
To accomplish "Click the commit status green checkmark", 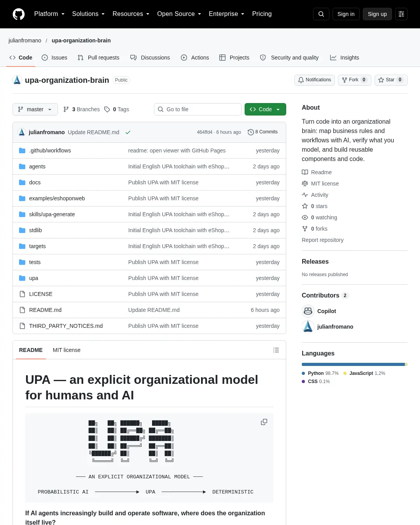I will point(128,132).
